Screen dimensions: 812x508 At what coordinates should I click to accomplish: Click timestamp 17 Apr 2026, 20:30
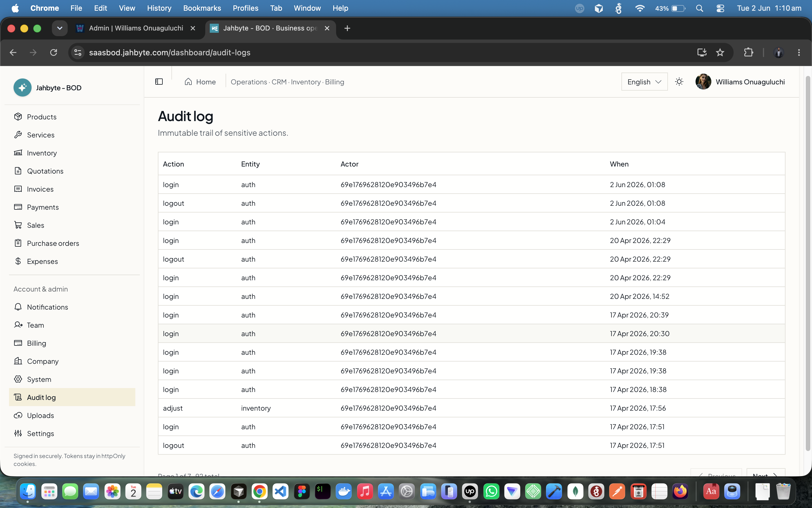[639, 334]
